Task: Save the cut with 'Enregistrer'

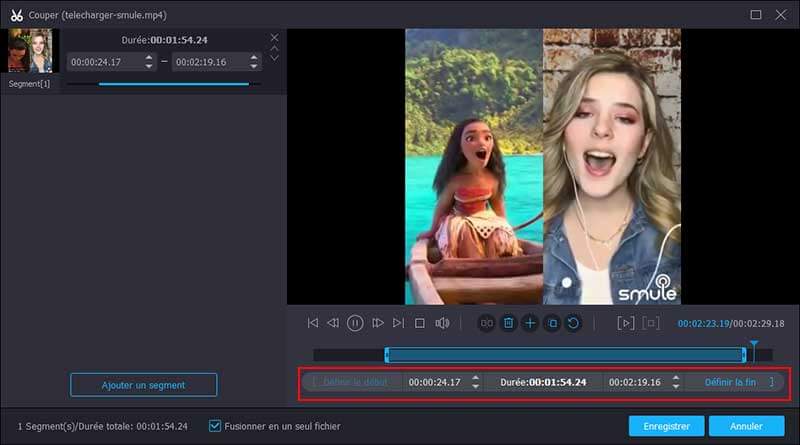Action: 666,426
